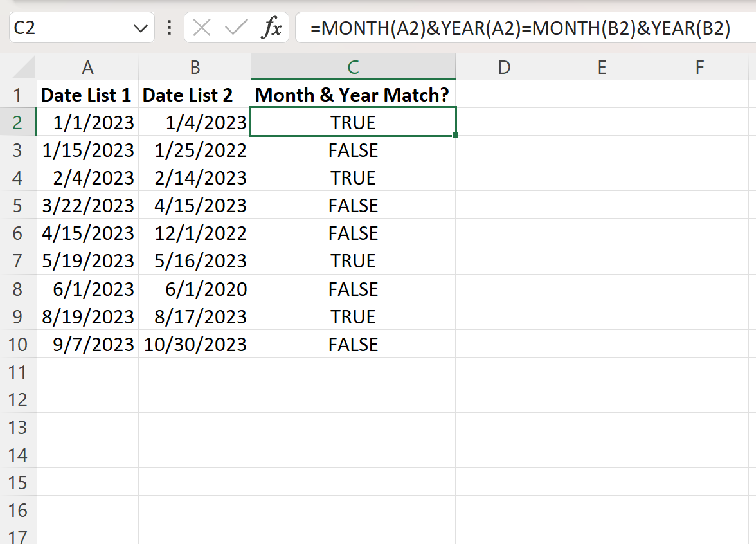The width and height of the screenshot is (756, 544).
Task: Click the green fill handle on cell C2
Action: [454, 136]
